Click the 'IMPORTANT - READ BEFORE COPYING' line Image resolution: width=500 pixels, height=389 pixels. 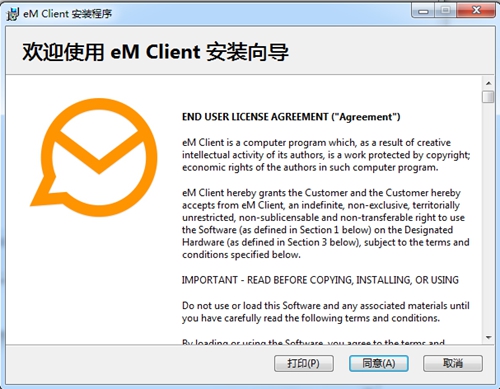320,280
